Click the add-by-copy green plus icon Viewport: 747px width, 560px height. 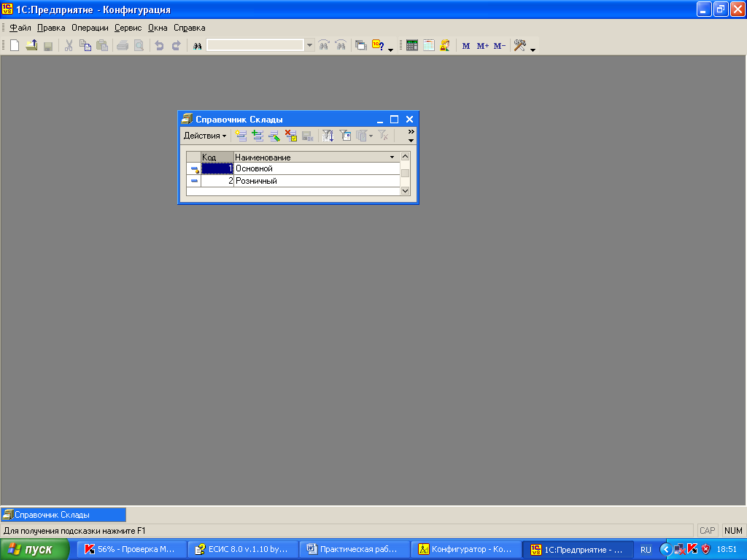pos(258,136)
